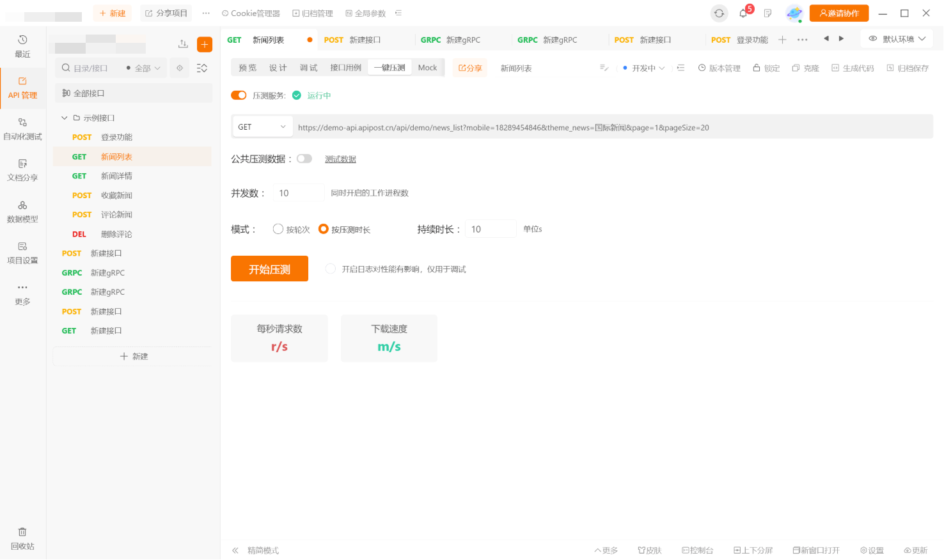Toggle the 压测服务 switch

pos(239,95)
